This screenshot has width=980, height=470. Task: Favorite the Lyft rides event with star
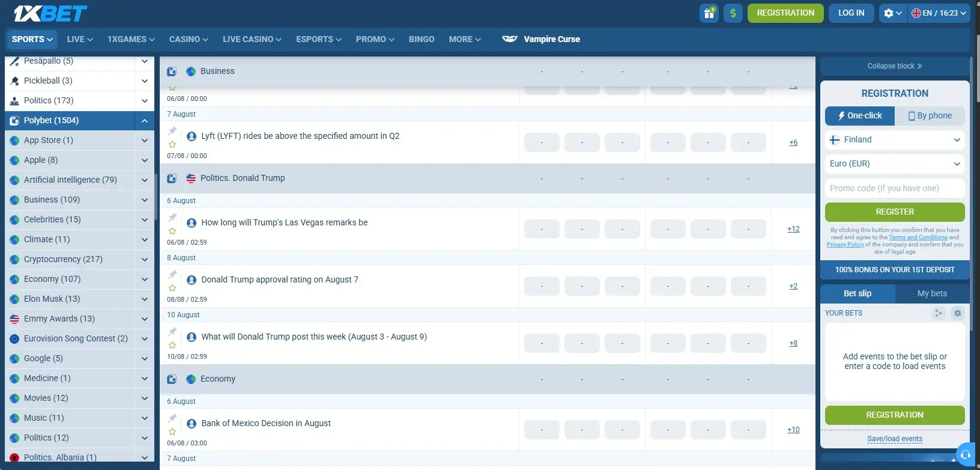(172, 144)
